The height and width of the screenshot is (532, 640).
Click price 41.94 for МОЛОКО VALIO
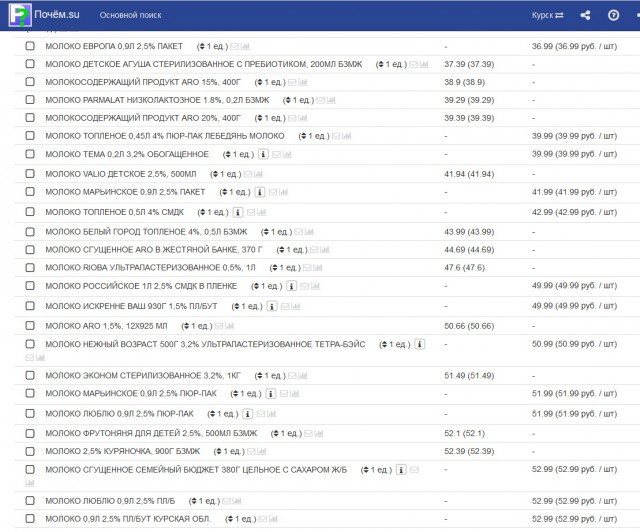(469, 174)
